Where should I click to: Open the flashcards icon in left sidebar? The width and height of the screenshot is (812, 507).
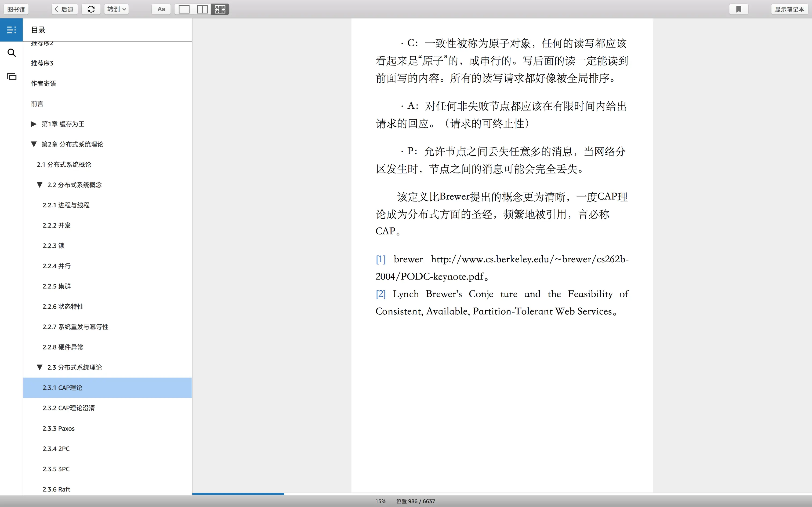(x=11, y=76)
